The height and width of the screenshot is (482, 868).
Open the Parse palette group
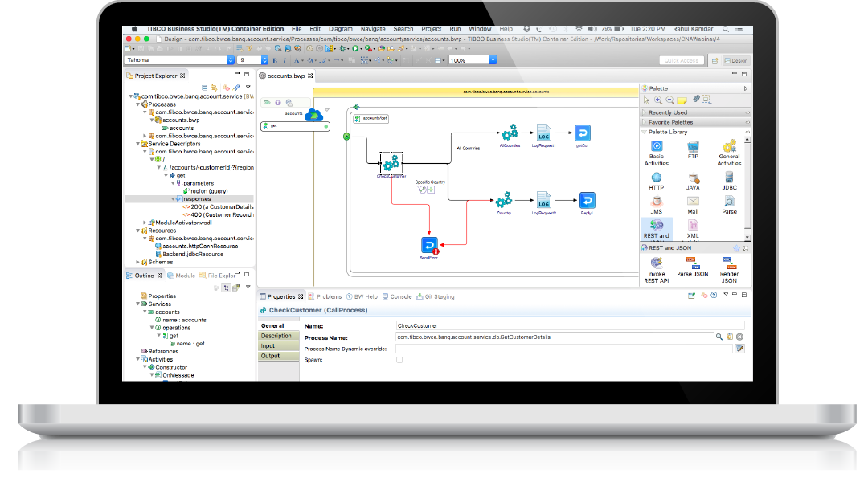pos(729,206)
